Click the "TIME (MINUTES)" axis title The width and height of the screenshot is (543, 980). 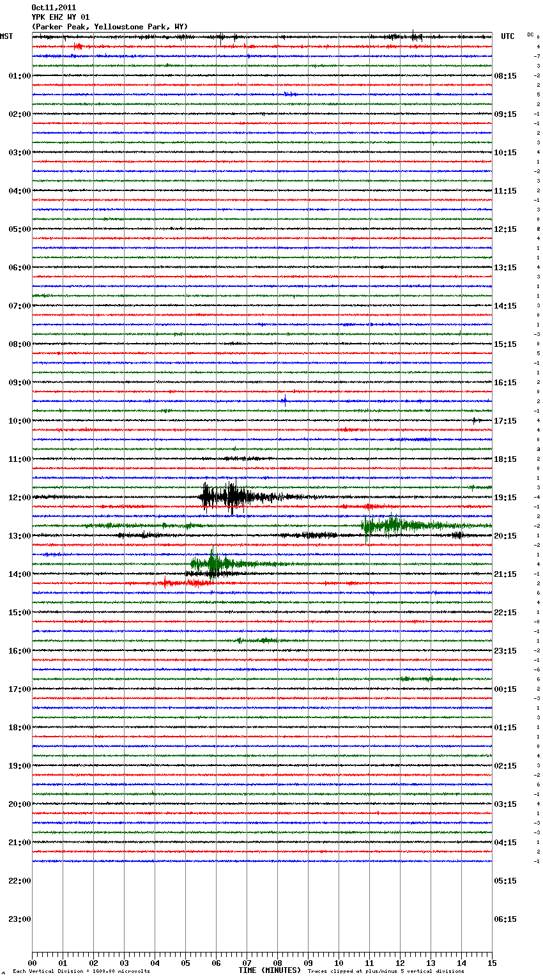[x=270, y=970]
